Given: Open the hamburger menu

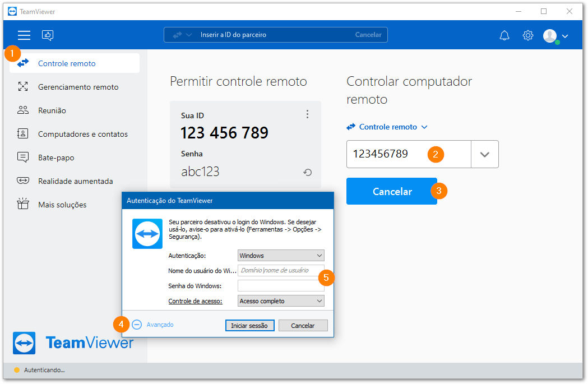Looking at the screenshot, I should tap(24, 35).
